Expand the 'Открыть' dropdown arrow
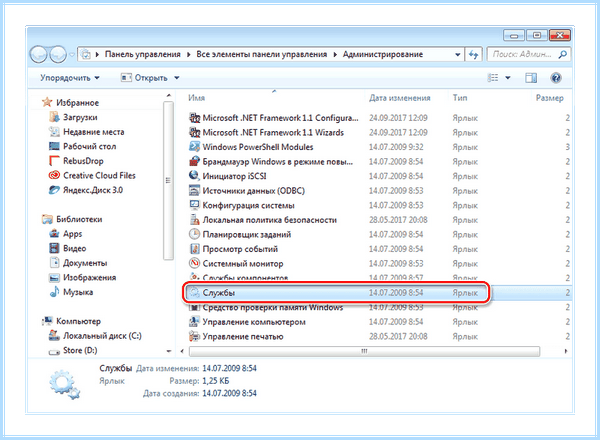The height and width of the screenshot is (440, 600). point(177,78)
